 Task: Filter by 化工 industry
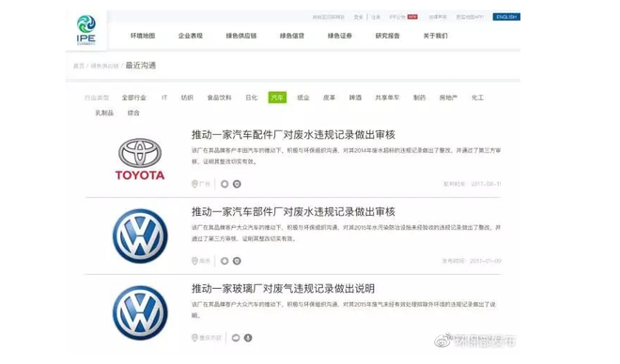[x=477, y=98]
